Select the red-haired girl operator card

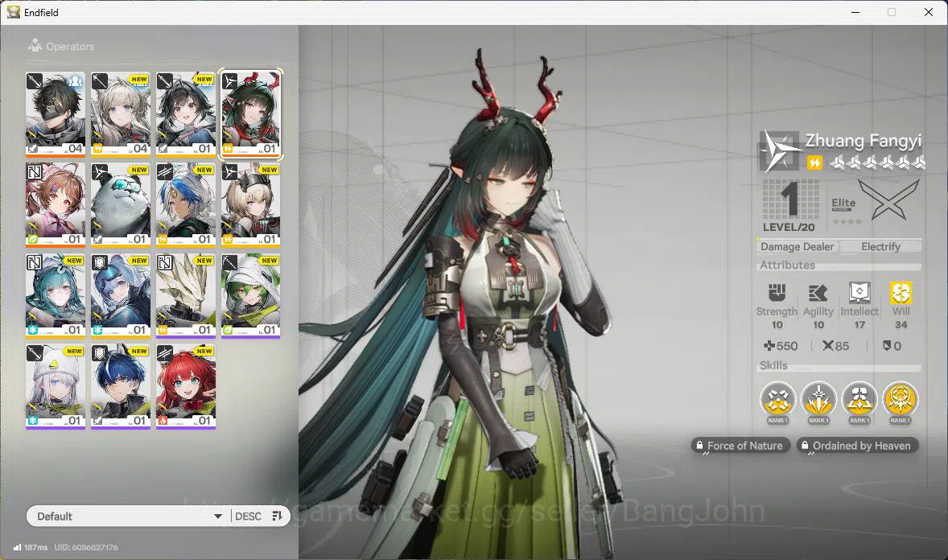186,386
